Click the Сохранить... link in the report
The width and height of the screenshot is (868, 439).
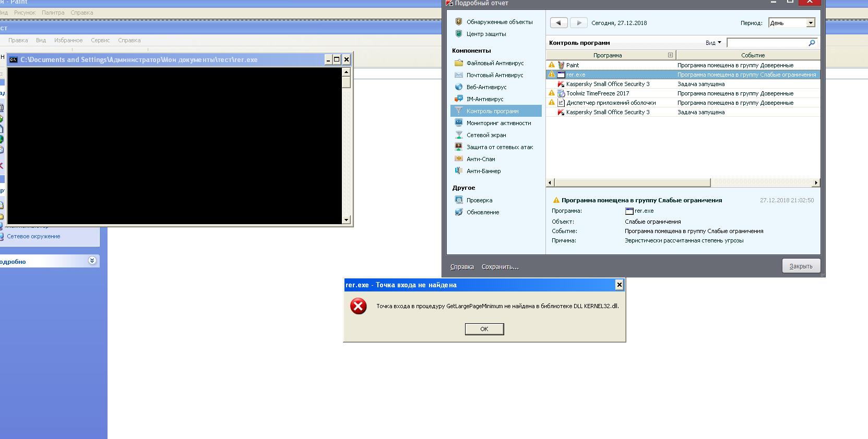coord(500,267)
